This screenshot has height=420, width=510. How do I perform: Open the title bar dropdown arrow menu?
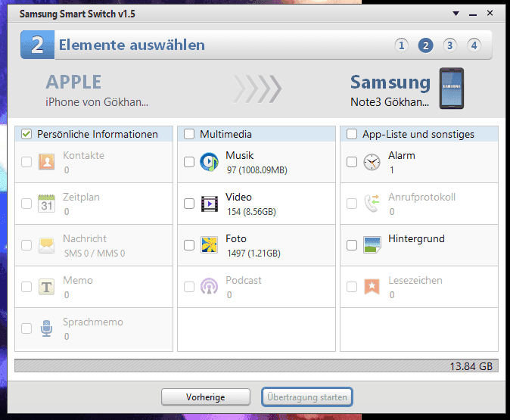click(x=456, y=14)
